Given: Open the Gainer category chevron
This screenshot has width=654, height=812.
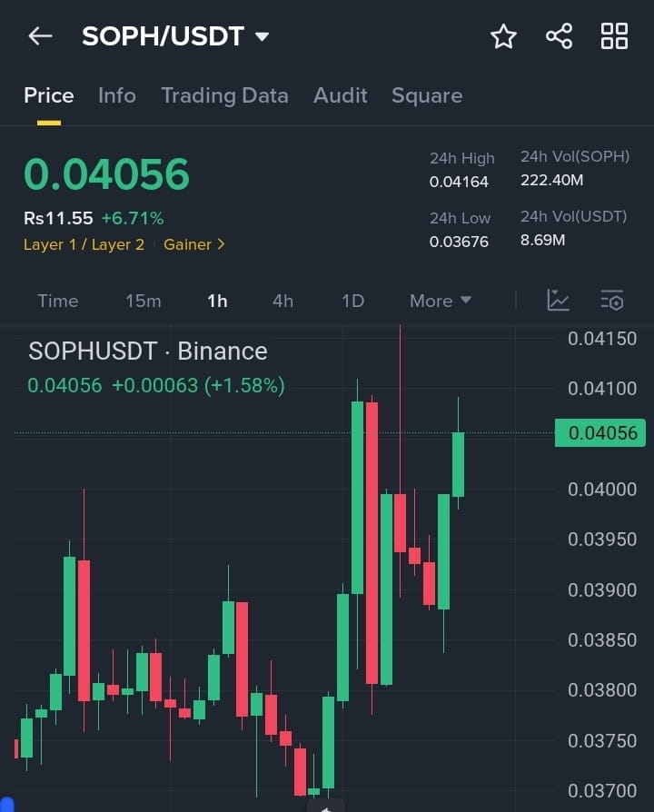Looking at the screenshot, I should pos(221,244).
